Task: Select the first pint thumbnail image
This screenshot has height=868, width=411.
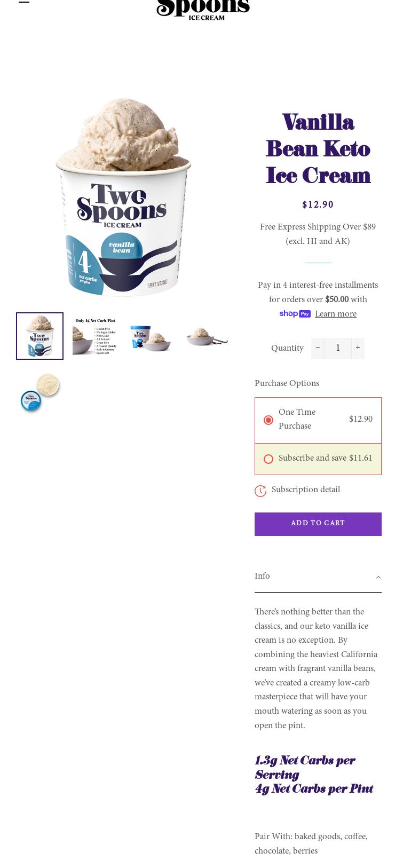Action: click(x=39, y=336)
